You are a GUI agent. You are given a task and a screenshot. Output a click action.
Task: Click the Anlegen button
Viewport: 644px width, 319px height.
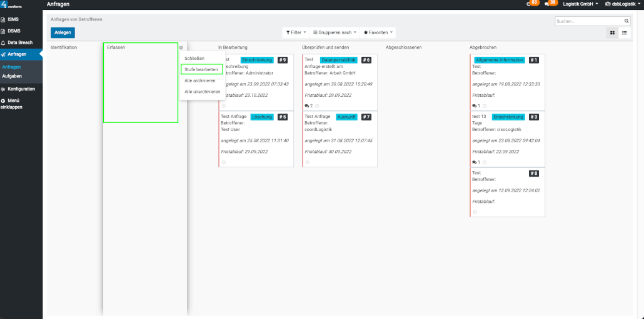[63, 32]
